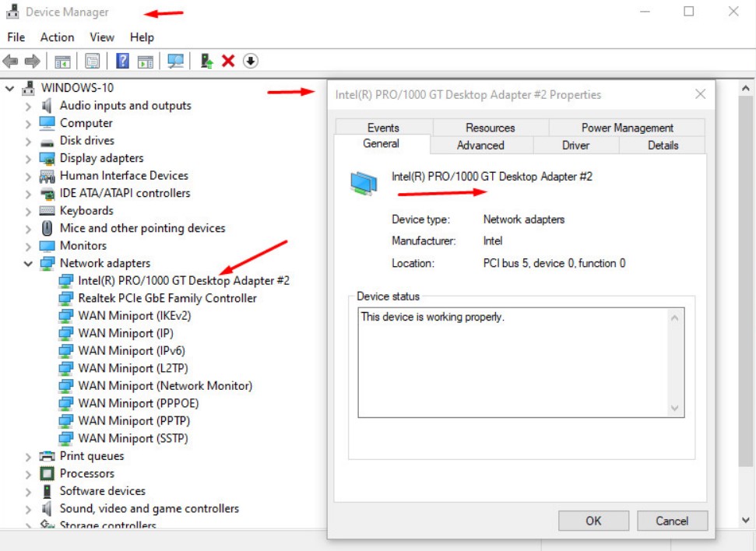Click the Print queues printer icon

(x=47, y=456)
